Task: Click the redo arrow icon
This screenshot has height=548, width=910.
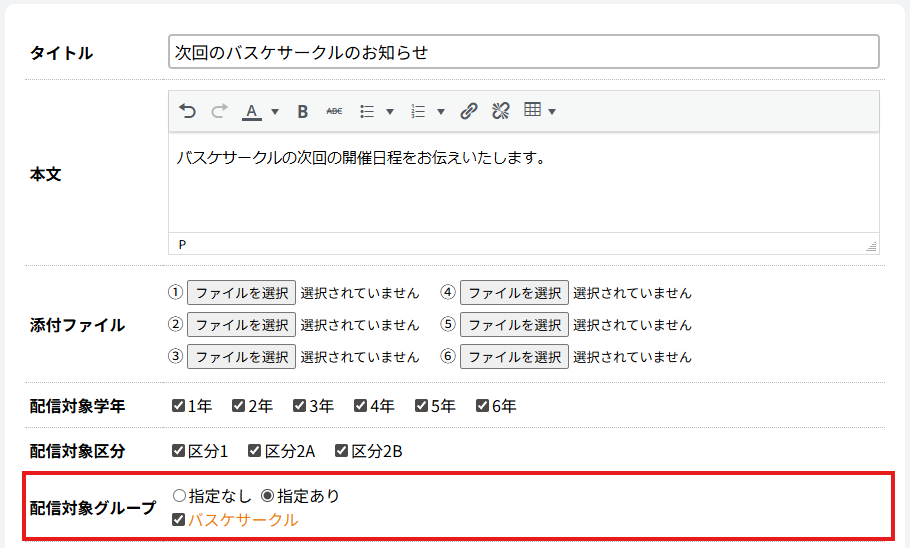Action: point(219,111)
